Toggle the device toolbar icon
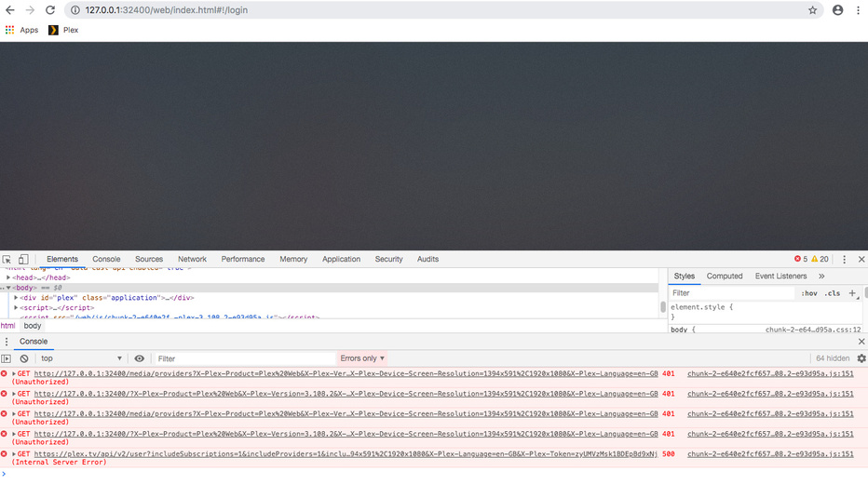Image resolution: width=868 pixels, height=499 pixels. (x=23, y=259)
